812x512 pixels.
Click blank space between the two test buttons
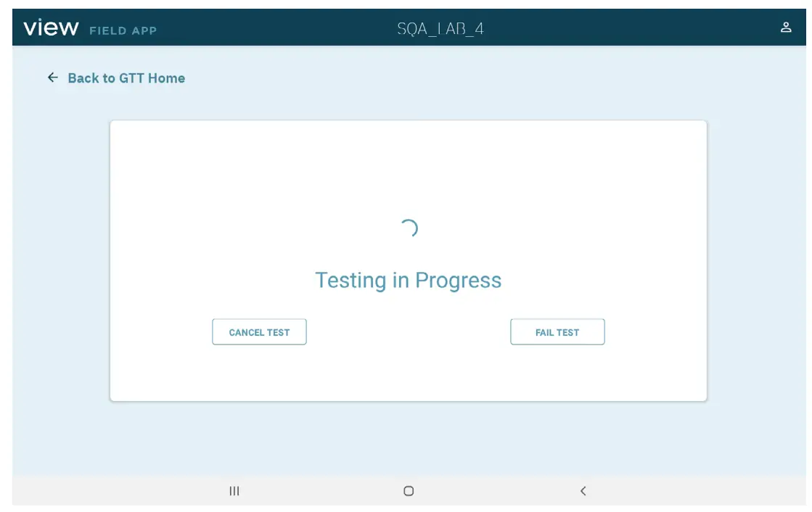click(409, 332)
